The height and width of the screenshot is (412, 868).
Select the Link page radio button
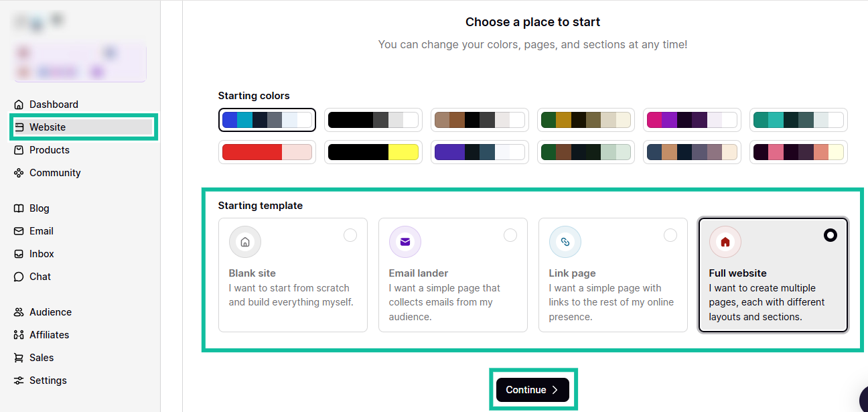click(x=670, y=235)
